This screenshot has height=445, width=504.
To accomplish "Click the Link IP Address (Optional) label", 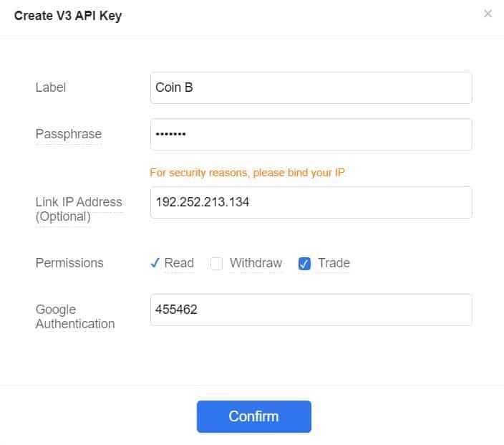I will pyautogui.click(x=79, y=209).
